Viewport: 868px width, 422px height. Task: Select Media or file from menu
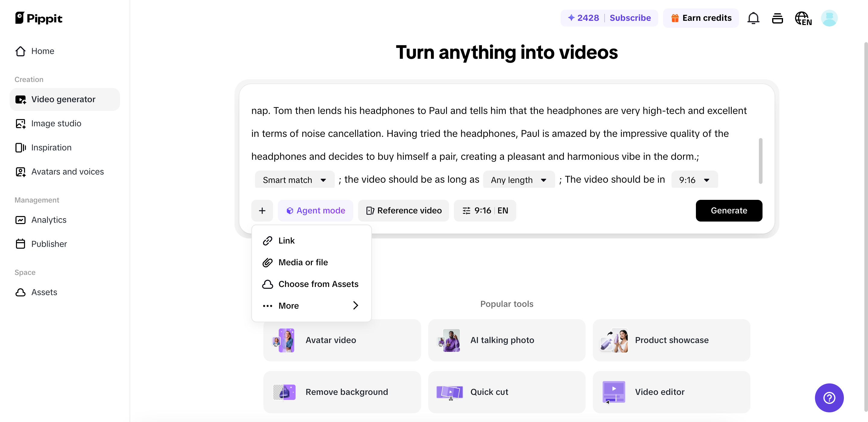coord(303,262)
